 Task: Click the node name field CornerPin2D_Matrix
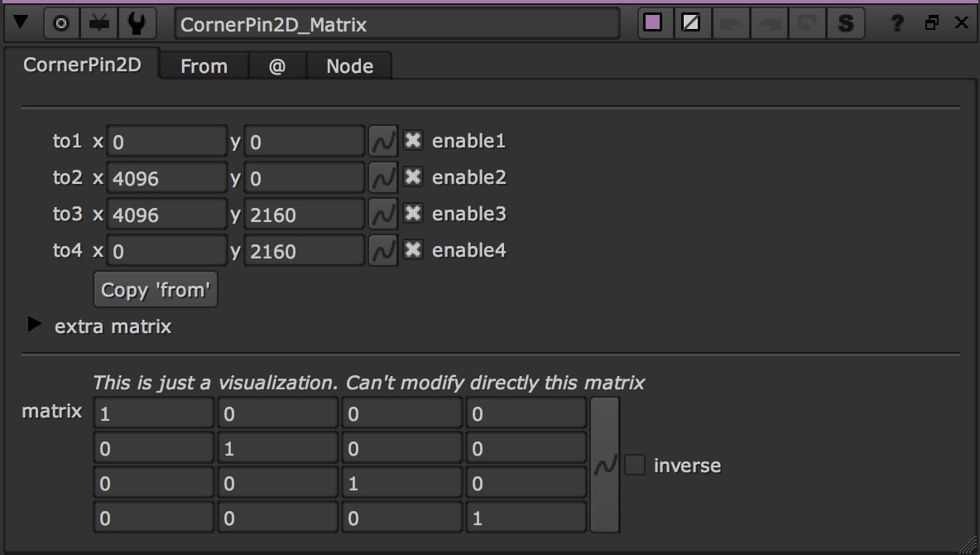[x=396, y=25]
